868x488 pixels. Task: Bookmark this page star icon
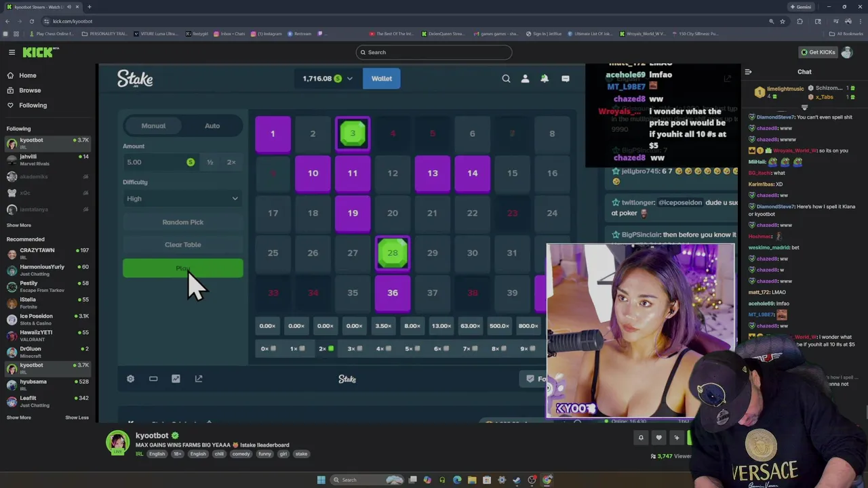[x=783, y=21]
